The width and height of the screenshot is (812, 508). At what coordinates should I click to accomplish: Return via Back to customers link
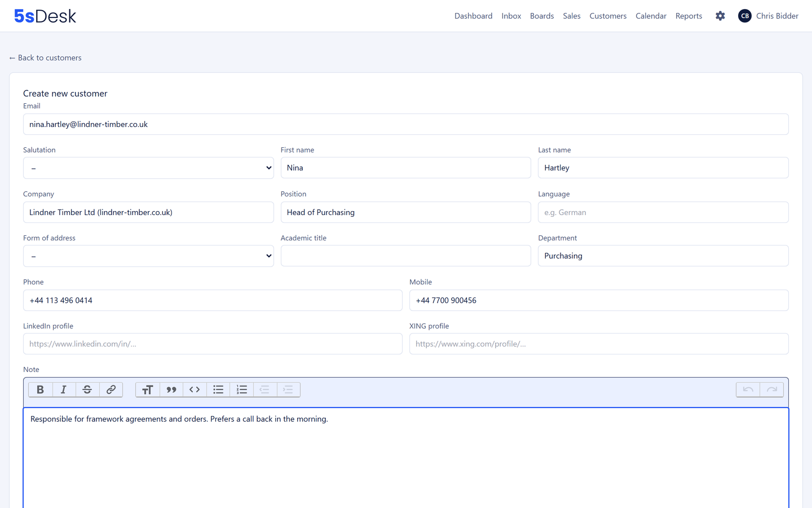coord(45,58)
